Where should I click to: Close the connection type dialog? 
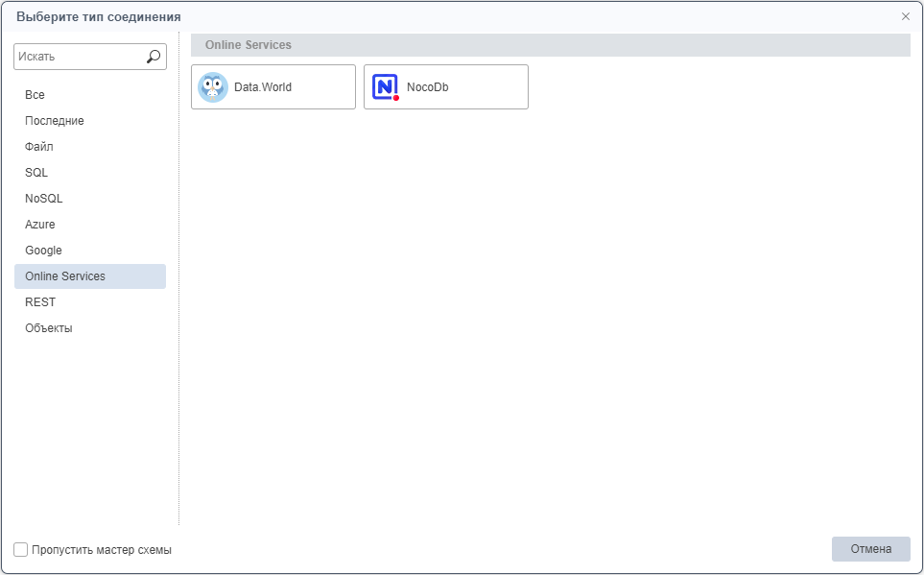(x=906, y=16)
